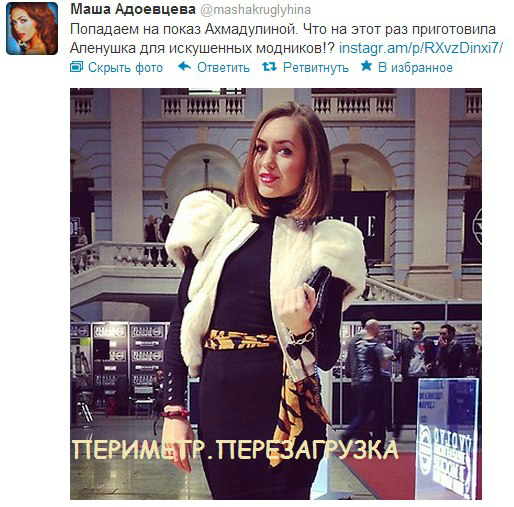Open Маша Адоевцева's profile avatar
514x507 pixels.
coord(32,28)
